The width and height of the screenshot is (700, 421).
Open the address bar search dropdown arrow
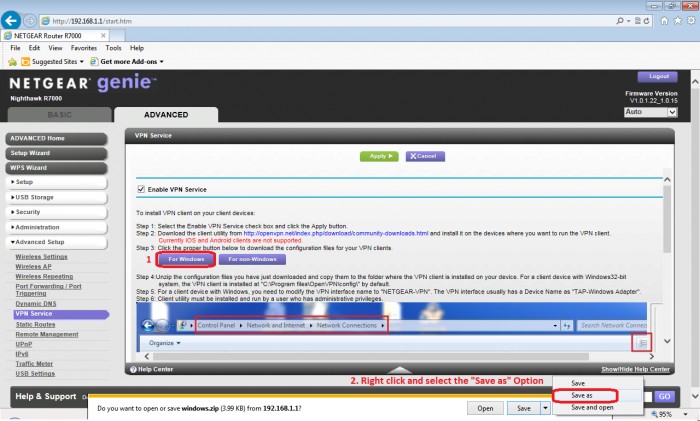point(629,21)
